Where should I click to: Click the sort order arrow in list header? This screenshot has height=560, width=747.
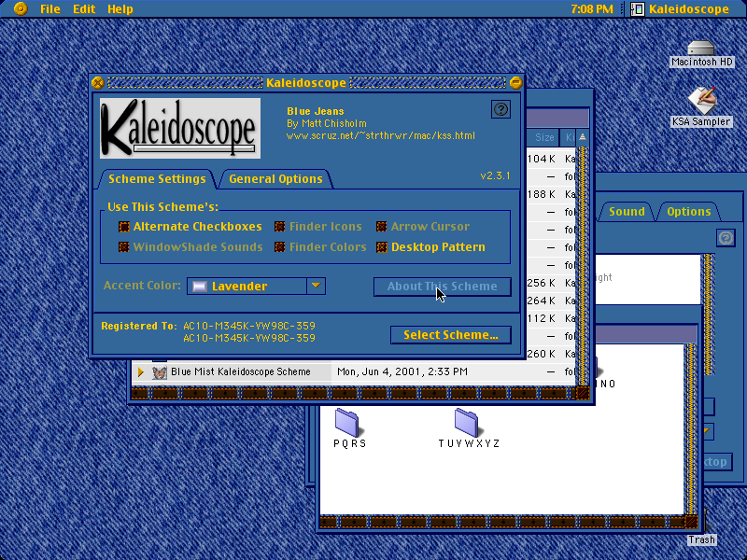click(582, 137)
